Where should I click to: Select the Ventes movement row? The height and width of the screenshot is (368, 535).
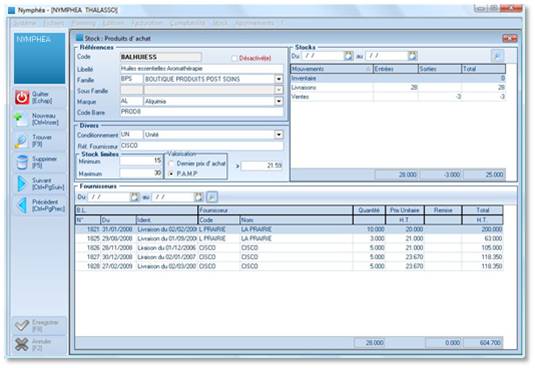(x=398, y=97)
